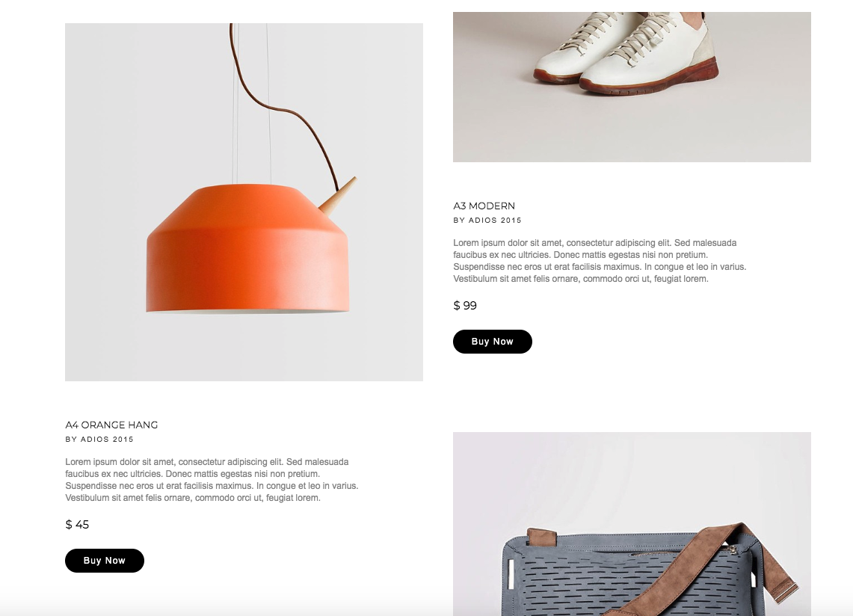This screenshot has height=616, width=853.
Task: Click the $ 45 price label
Action: tap(77, 525)
